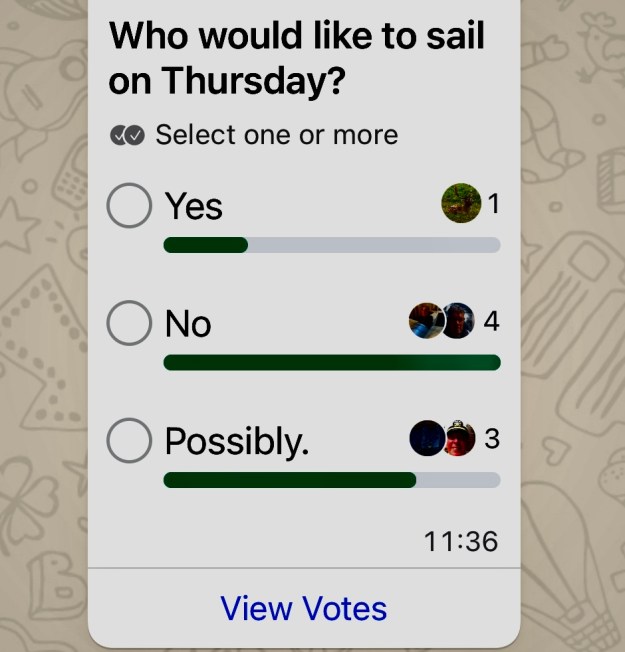Select the Yes radio button
625x652 pixels.
tap(129, 206)
